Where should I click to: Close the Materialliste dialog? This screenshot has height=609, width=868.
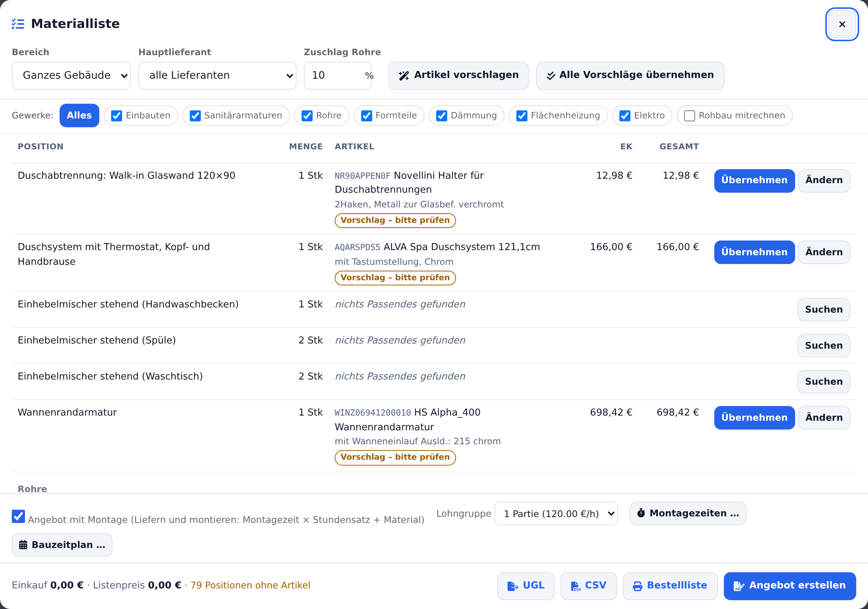(x=842, y=24)
